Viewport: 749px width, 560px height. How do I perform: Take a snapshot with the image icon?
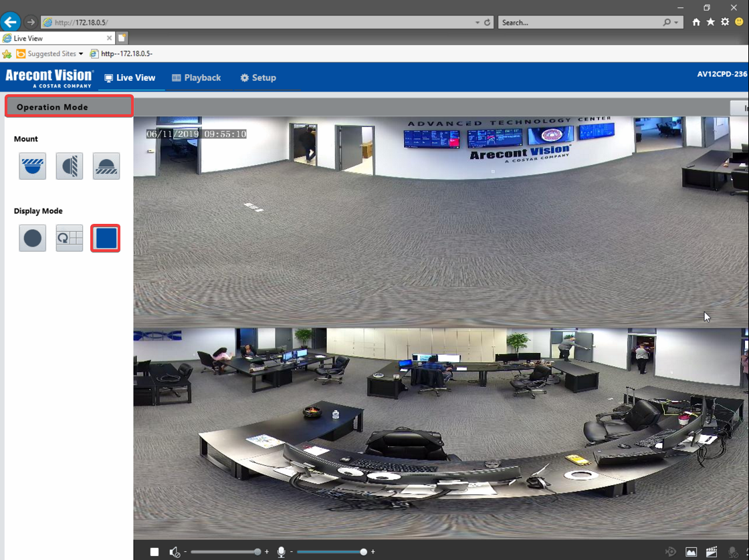click(691, 551)
